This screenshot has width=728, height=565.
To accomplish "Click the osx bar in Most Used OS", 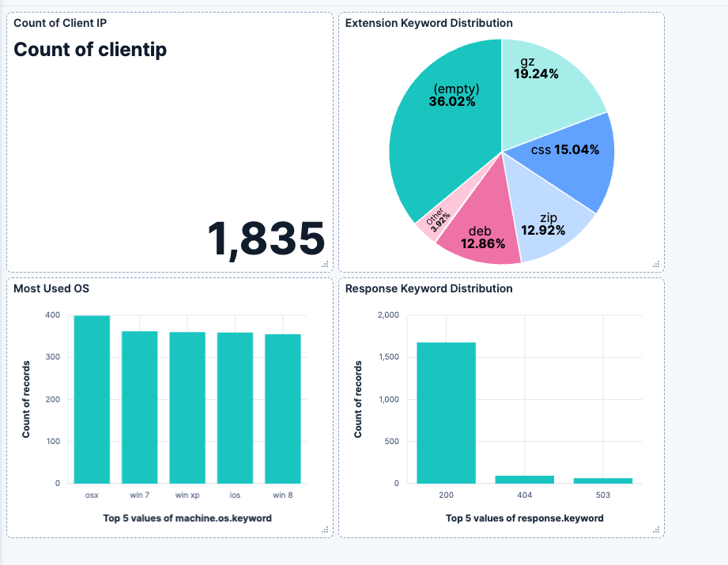I will coord(92,400).
